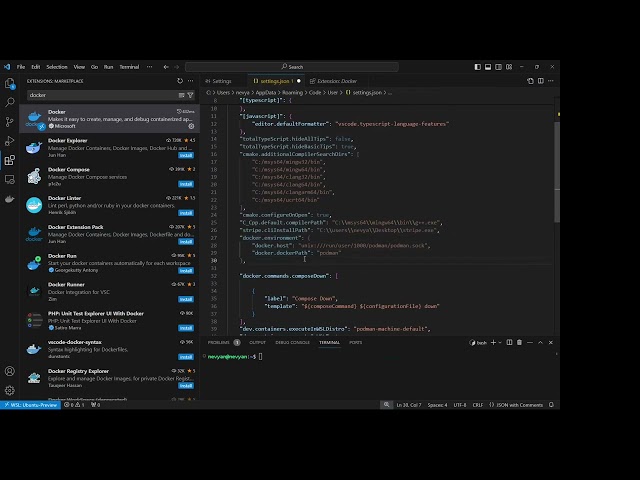Open the Run and Debug view
Screen dimensions: 640x480
[x=10, y=141]
